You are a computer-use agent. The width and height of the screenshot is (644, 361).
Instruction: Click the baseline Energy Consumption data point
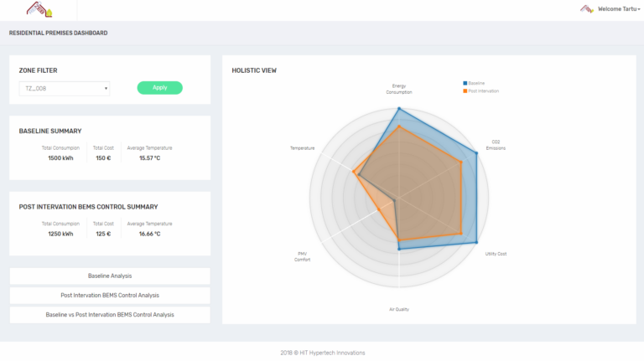point(399,109)
